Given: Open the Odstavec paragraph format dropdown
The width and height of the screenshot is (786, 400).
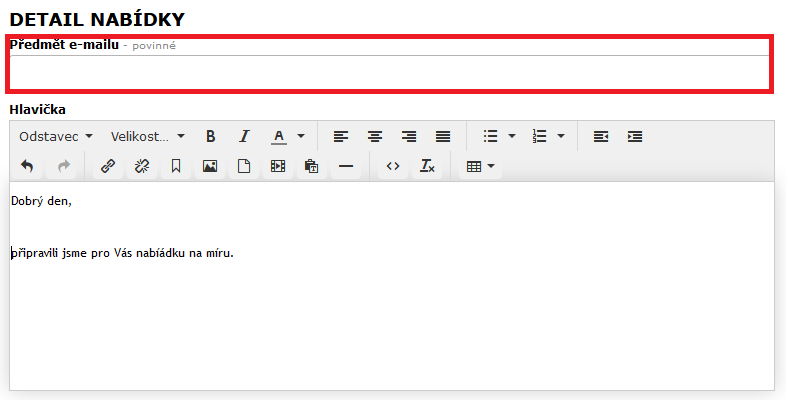Looking at the screenshot, I should [x=56, y=136].
